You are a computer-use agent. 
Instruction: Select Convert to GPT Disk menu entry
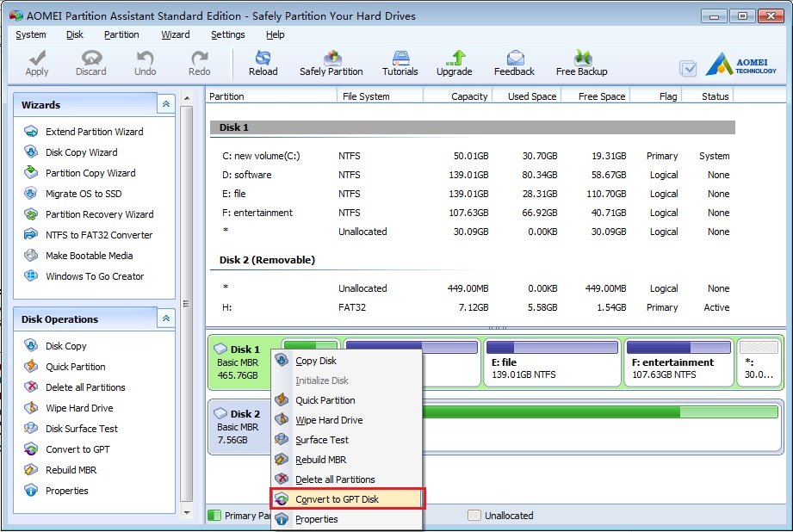(x=346, y=499)
